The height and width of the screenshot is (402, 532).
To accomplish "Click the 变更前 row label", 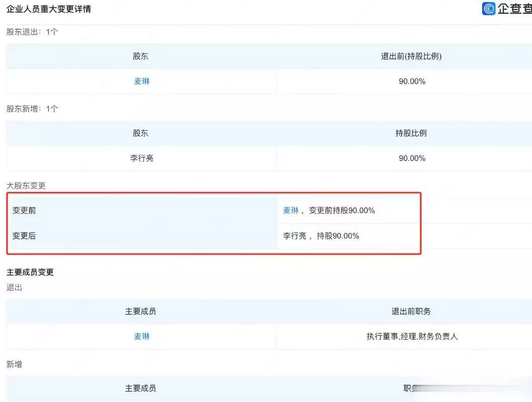I will click(x=24, y=211).
